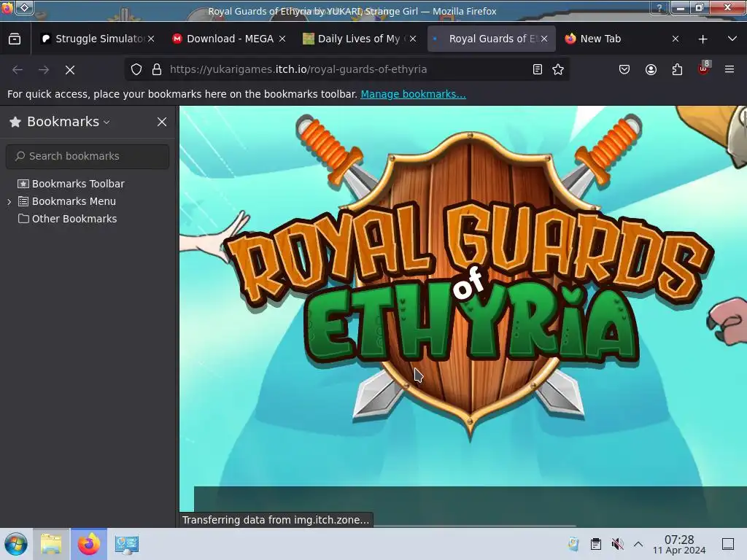This screenshot has width=747, height=560.
Task: Open Firefox account menu
Action: tap(651, 69)
